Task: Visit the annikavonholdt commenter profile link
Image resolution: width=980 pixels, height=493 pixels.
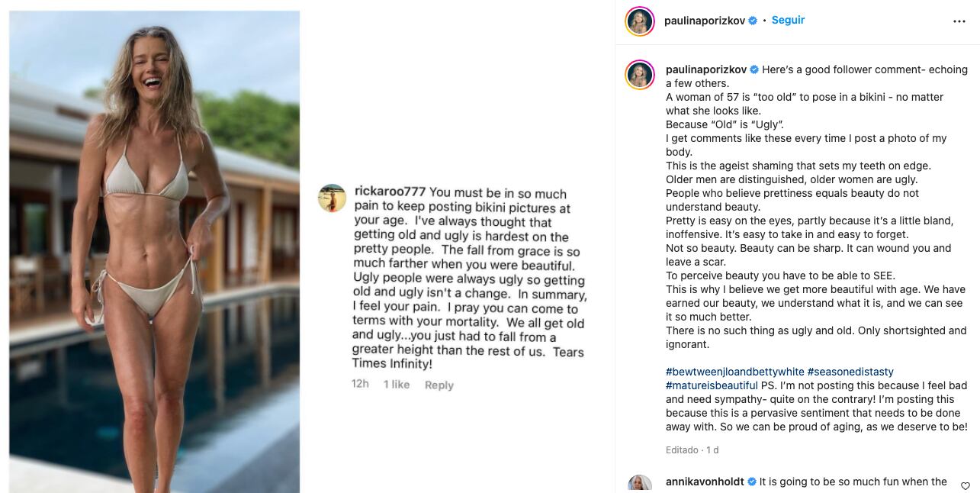Action: click(x=705, y=482)
